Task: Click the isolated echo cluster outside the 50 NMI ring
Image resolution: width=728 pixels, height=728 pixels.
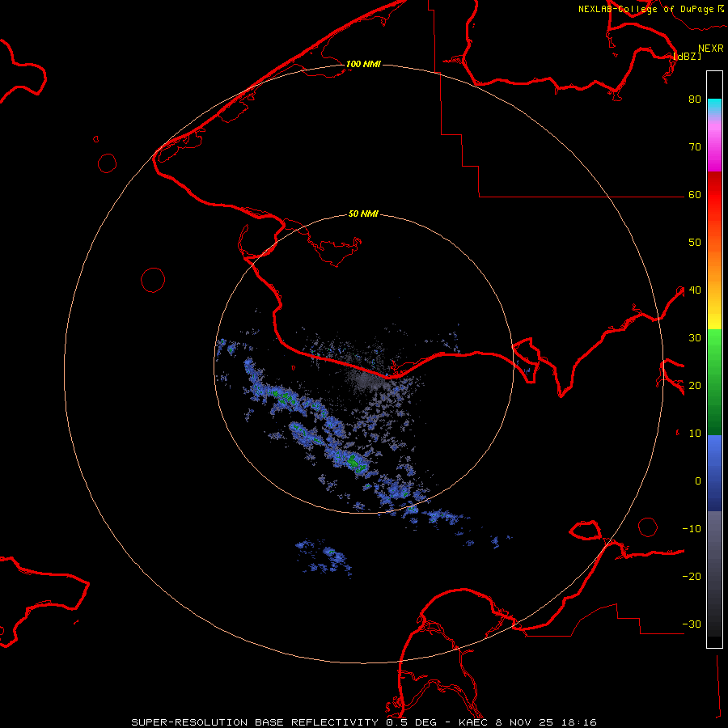Action: pyautogui.click(x=325, y=557)
